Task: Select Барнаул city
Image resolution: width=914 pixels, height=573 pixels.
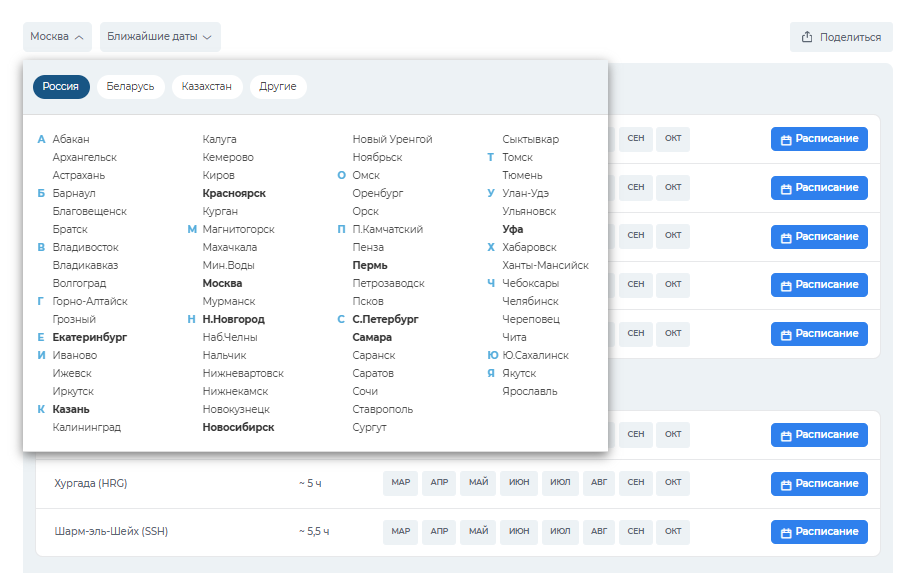Action: point(74,194)
